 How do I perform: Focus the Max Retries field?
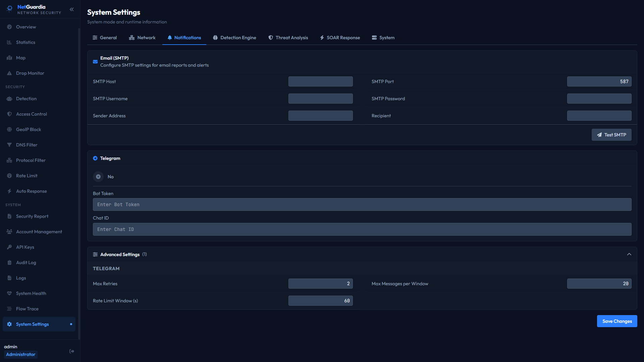click(321, 284)
